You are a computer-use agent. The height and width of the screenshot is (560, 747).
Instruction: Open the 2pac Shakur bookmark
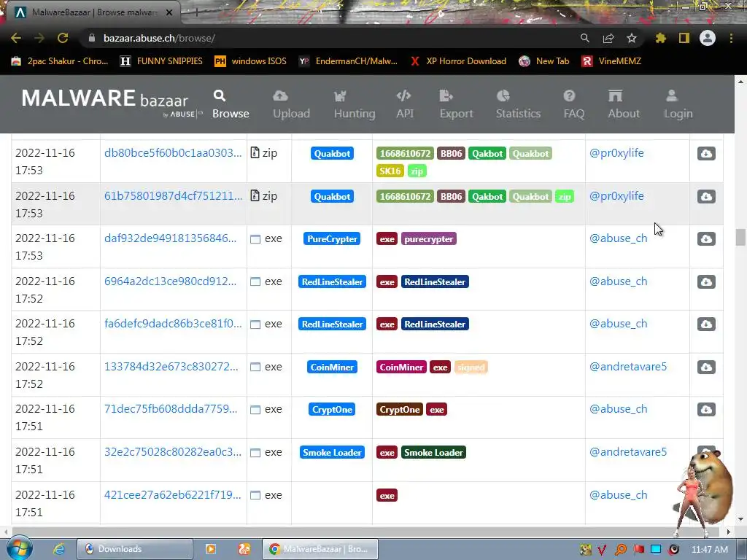click(60, 61)
